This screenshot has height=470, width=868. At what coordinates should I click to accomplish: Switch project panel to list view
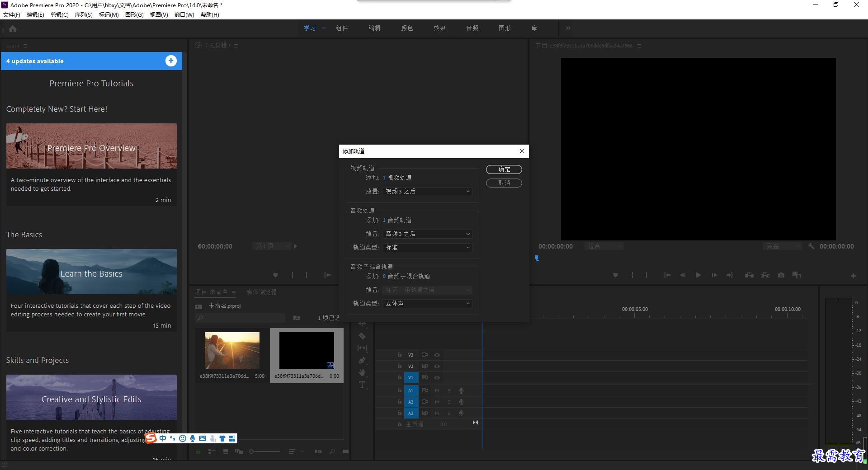pos(212,451)
